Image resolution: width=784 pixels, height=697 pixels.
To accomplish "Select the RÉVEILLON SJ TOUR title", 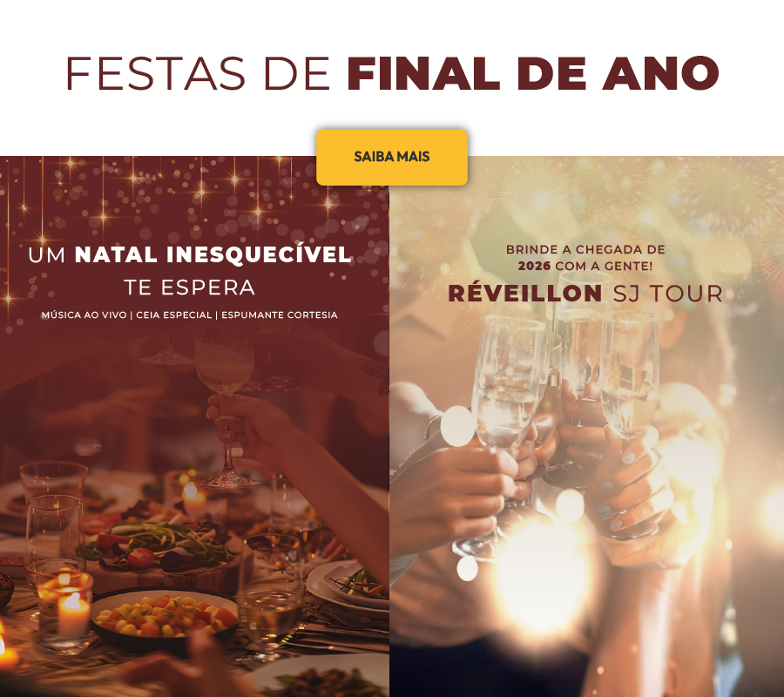I will 585,294.
